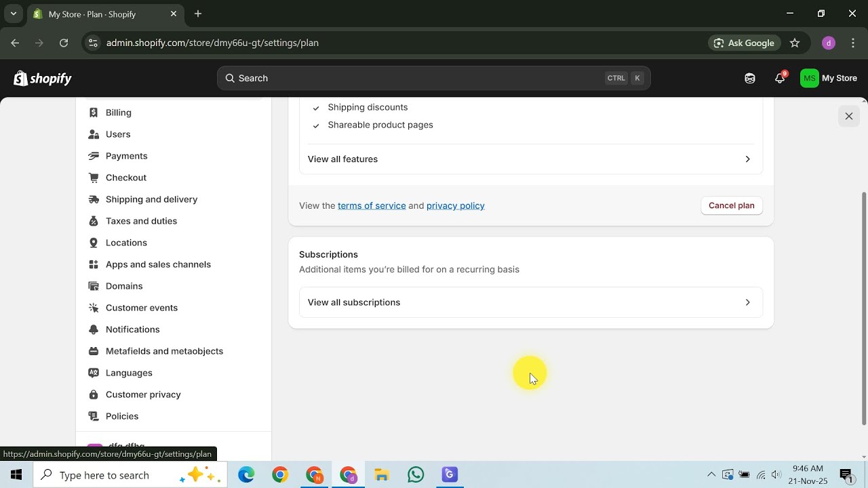
Task: Click the Shipping and delivery truck icon
Action: pyautogui.click(x=94, y=199)
